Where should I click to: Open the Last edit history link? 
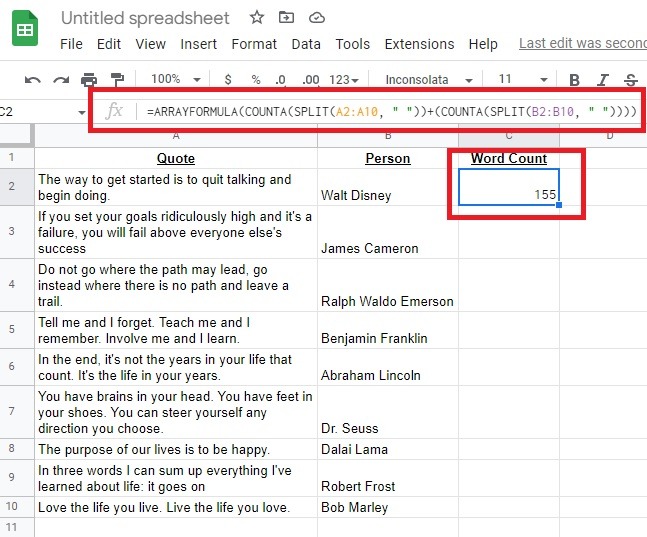pyautogui.click(x=583, y=43)
